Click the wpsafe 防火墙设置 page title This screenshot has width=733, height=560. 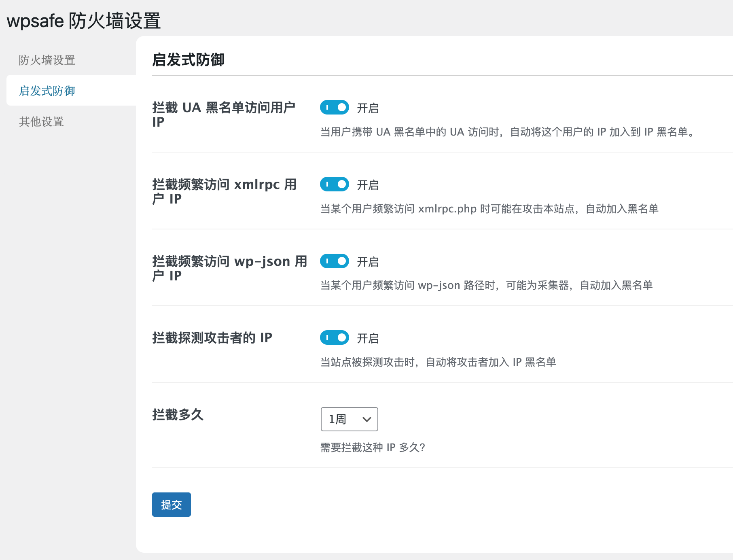[x=84, y=21]
